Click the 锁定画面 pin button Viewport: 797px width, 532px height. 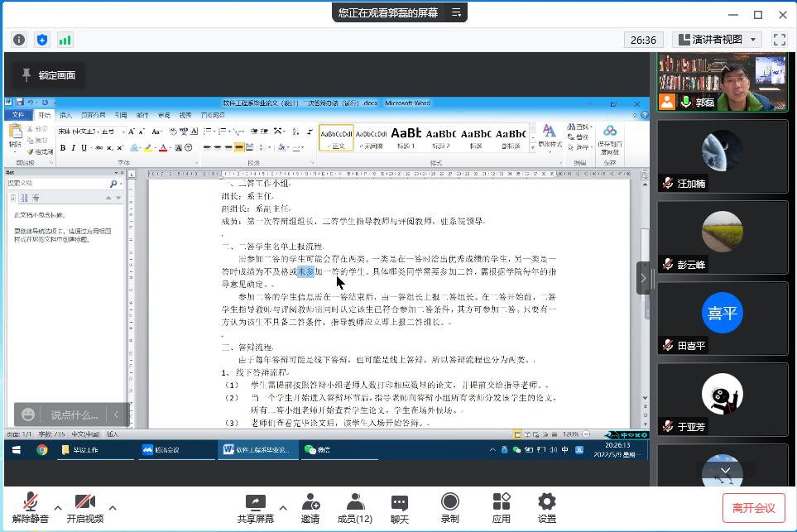50,75
